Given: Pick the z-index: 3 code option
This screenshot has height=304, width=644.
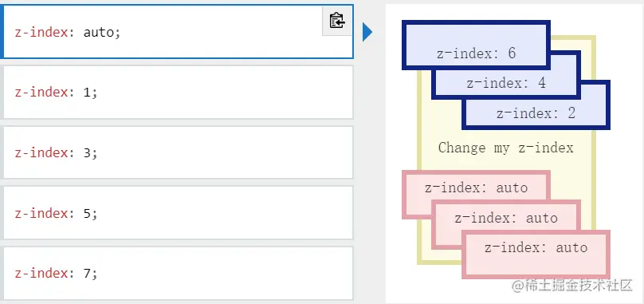Looking at the screenshot, I should [x=178, y=152].
